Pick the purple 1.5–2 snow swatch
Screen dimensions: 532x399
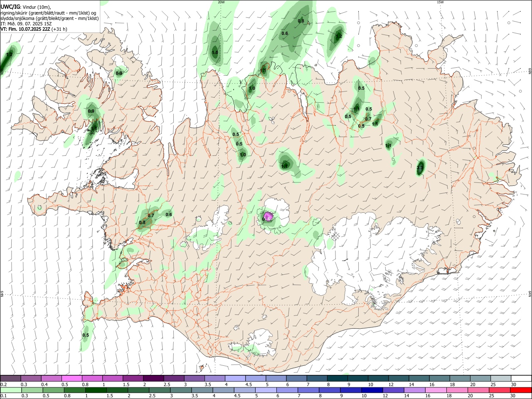[133, 379]
